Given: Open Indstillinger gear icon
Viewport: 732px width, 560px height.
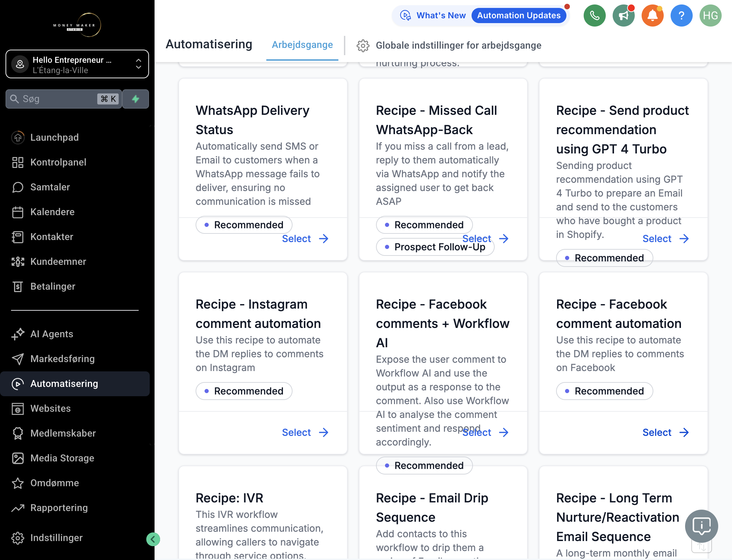Looking at the screenshot, I should tap(18, 538).
